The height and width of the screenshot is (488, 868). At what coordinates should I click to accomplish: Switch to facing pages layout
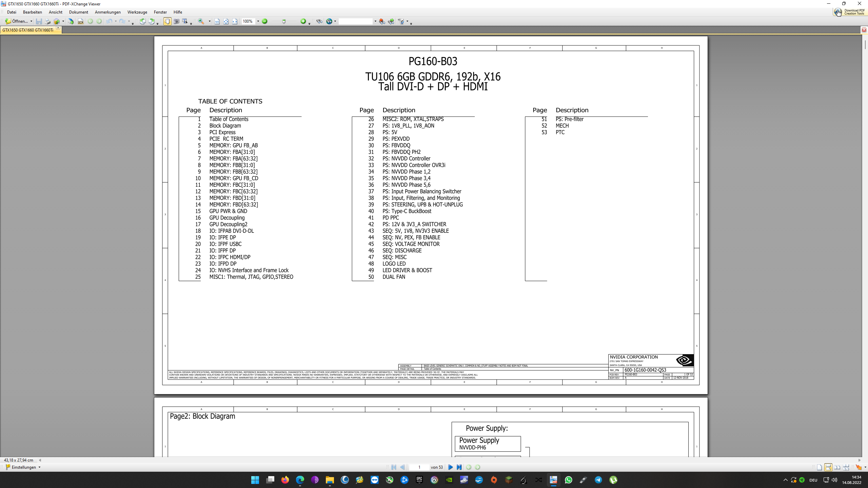point(837,467)
